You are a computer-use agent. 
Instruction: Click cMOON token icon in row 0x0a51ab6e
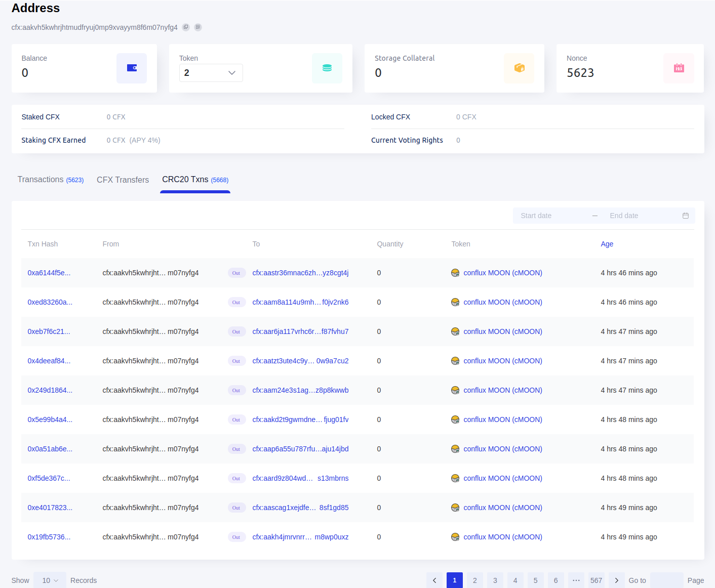pyautogui.click(x=455, y=449)
